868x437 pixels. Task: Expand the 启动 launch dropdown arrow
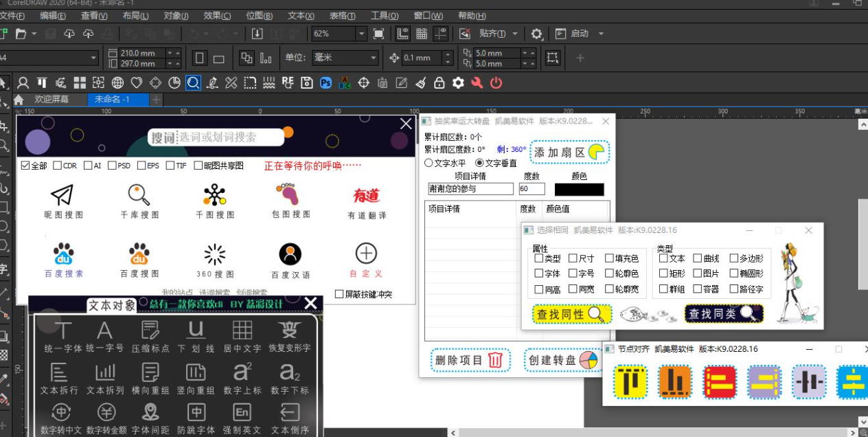coord(602,34)
